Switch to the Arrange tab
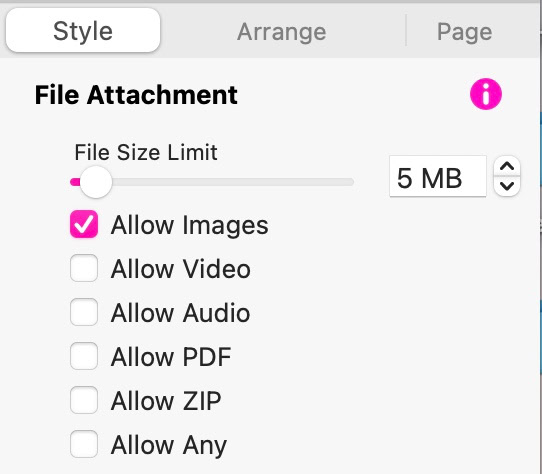The image size is (542, 474). (x=281, y=31)
